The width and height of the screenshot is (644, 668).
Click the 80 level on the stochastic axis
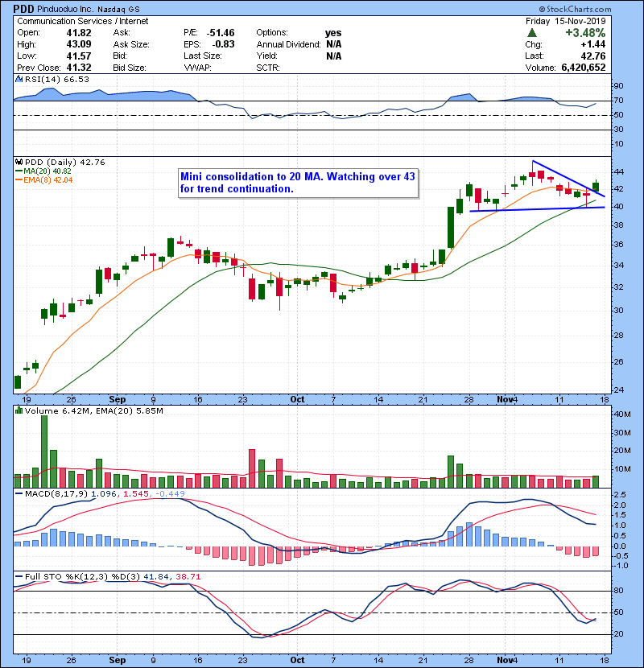tap(618, 591)
